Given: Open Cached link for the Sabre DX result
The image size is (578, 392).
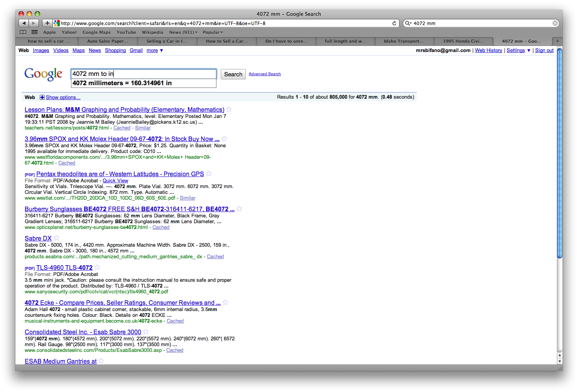Looking at the screenshot, I should (215, 257).
